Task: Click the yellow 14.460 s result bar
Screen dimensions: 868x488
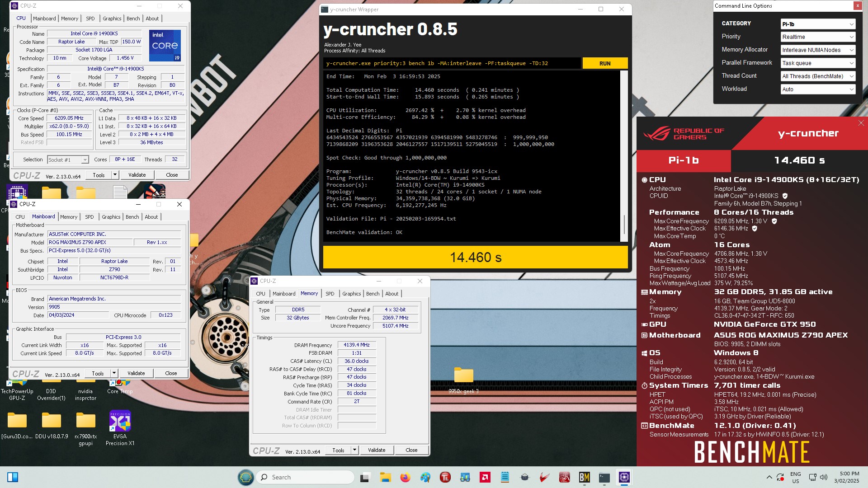Action: [x=476, y=257]
